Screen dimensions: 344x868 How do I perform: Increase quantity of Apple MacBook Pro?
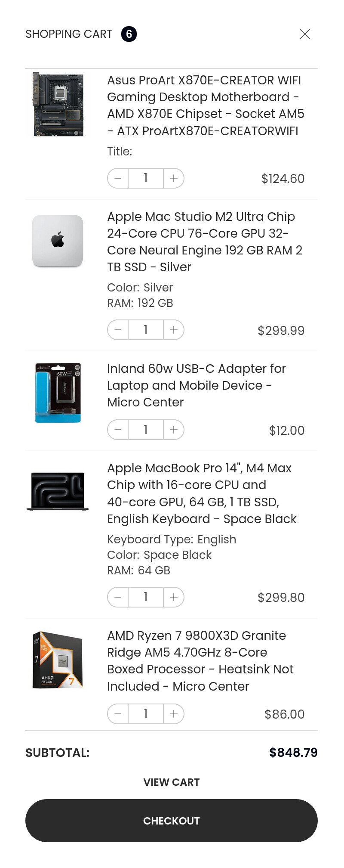point(174,597)
